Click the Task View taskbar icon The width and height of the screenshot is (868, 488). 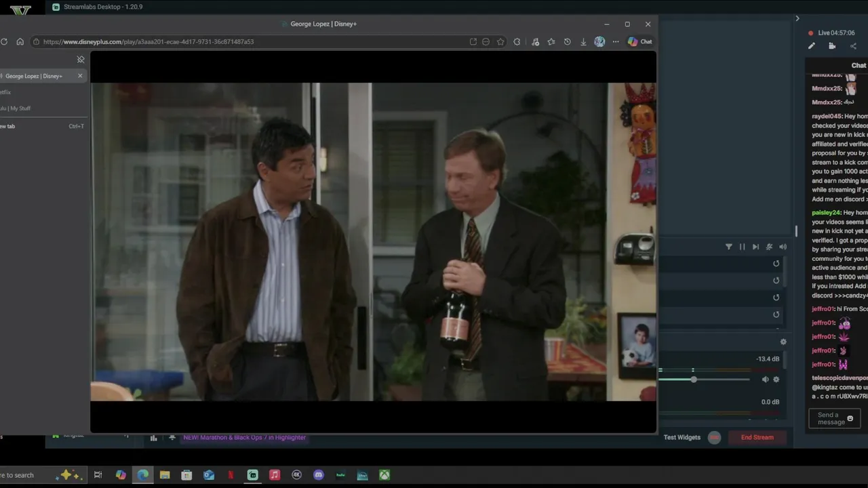click(98, 475)
